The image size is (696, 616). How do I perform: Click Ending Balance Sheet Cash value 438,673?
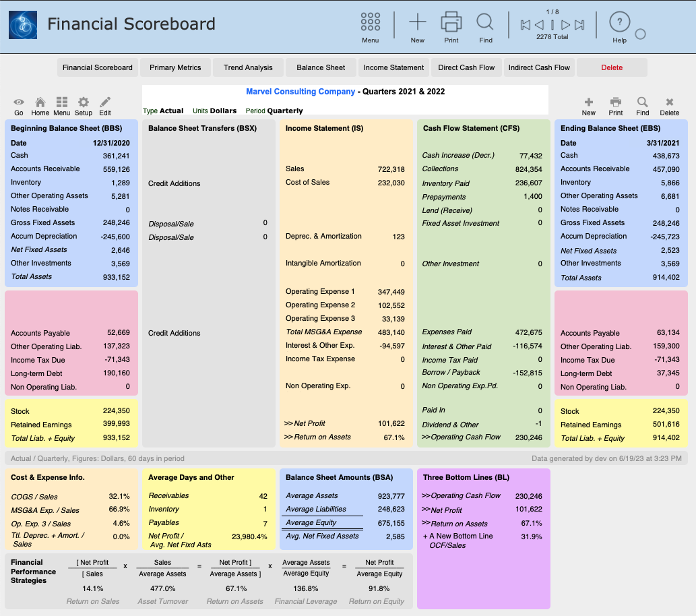tap(666, 156)
